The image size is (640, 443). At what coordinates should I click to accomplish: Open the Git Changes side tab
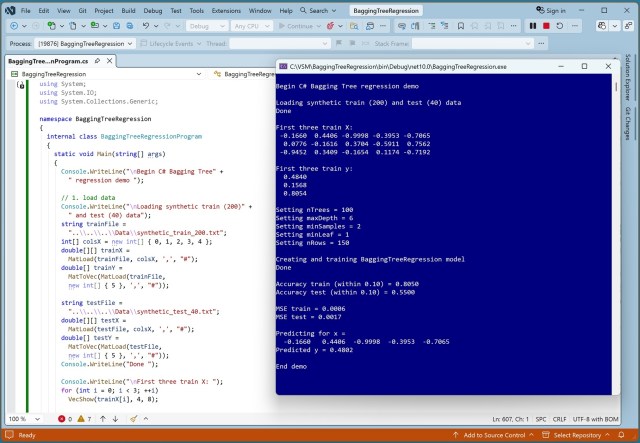pos(628,123)
